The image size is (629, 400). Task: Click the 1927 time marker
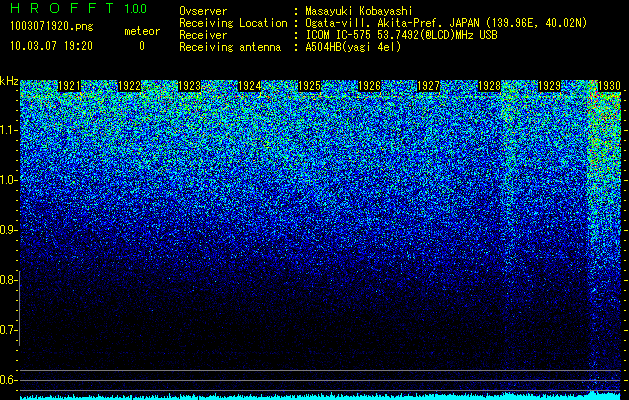coord(429,86)
